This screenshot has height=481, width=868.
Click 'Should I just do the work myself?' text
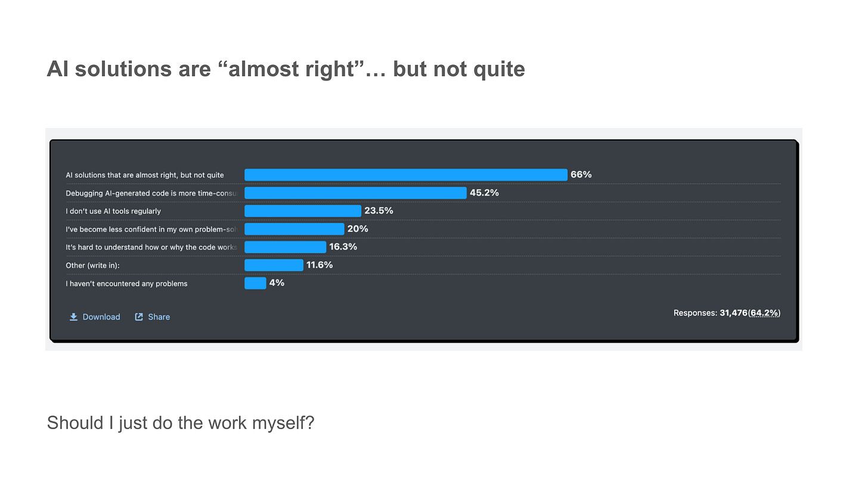(181, 423)
